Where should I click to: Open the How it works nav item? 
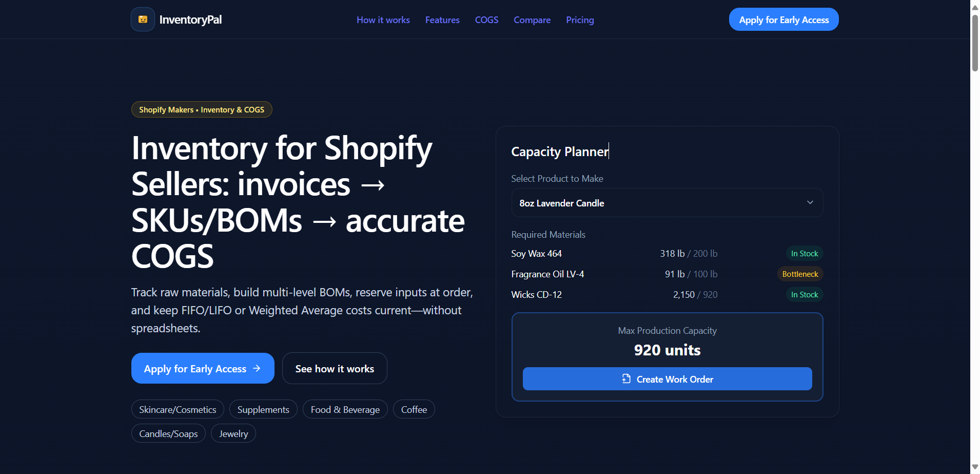point(383,20)
